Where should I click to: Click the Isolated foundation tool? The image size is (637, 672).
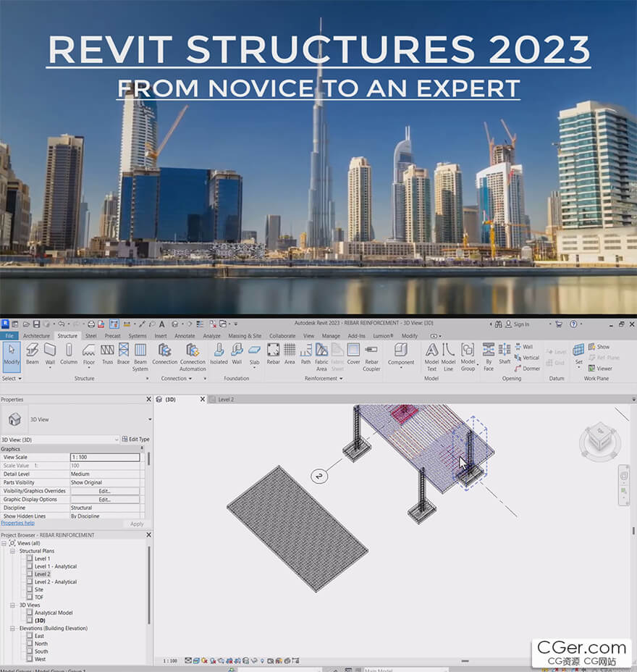pos(219,353)
